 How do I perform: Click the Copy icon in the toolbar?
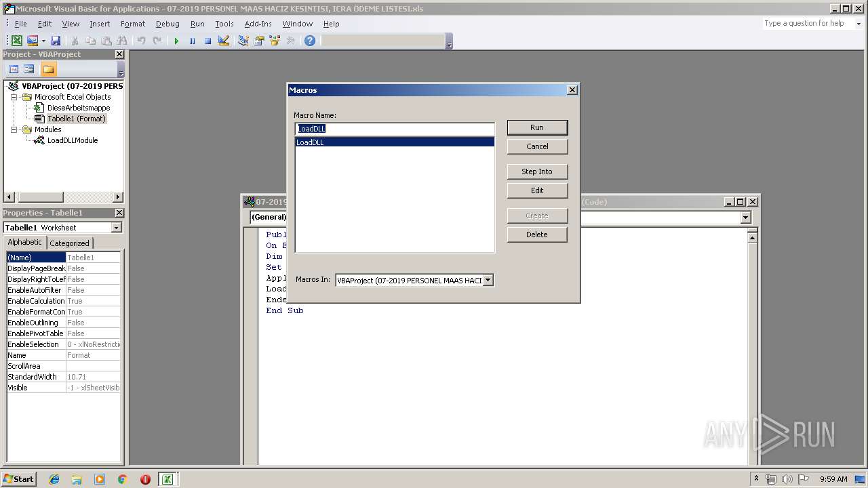(90, 41)
